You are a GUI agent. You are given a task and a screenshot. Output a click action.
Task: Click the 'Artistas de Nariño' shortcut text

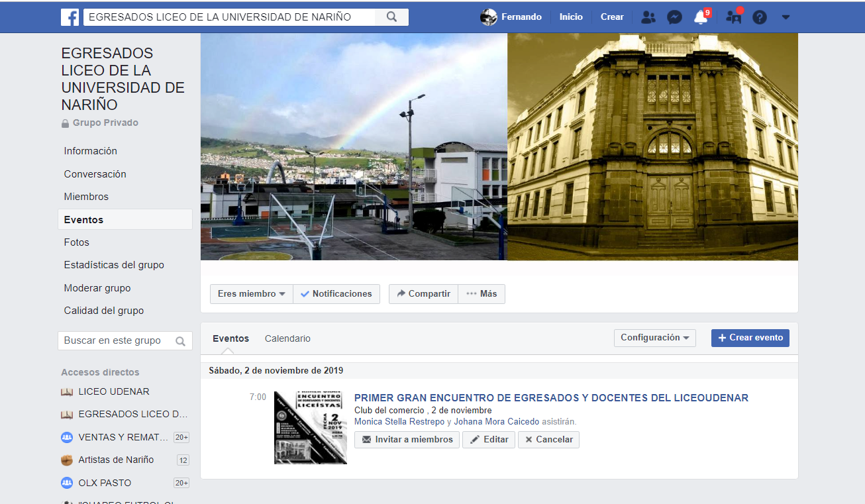tap(116, 460)
